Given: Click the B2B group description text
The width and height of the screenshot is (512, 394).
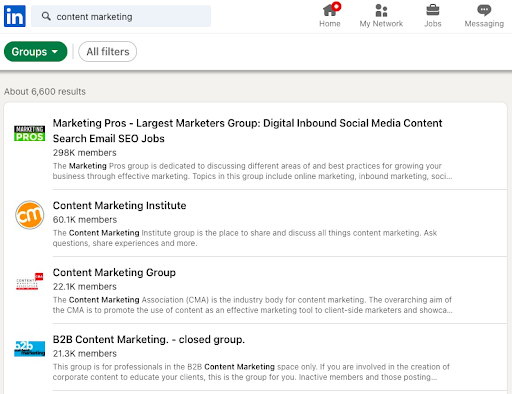Looking at the screenshot, I should [251, 372].
